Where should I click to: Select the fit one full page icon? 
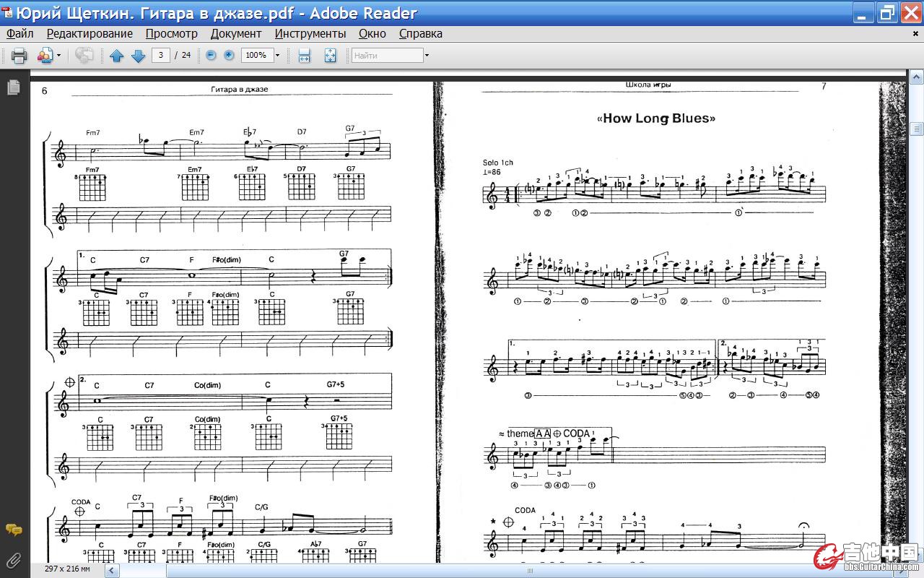tap(330, 56)
